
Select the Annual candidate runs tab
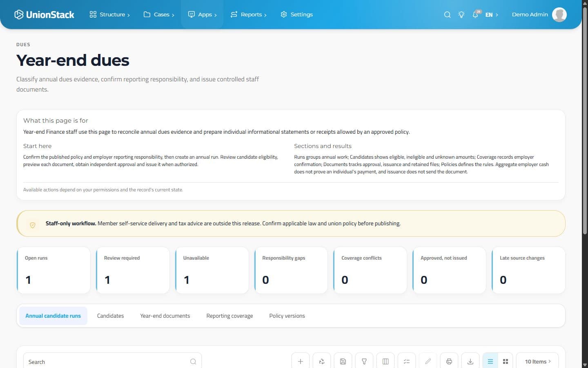click(53, 316)
